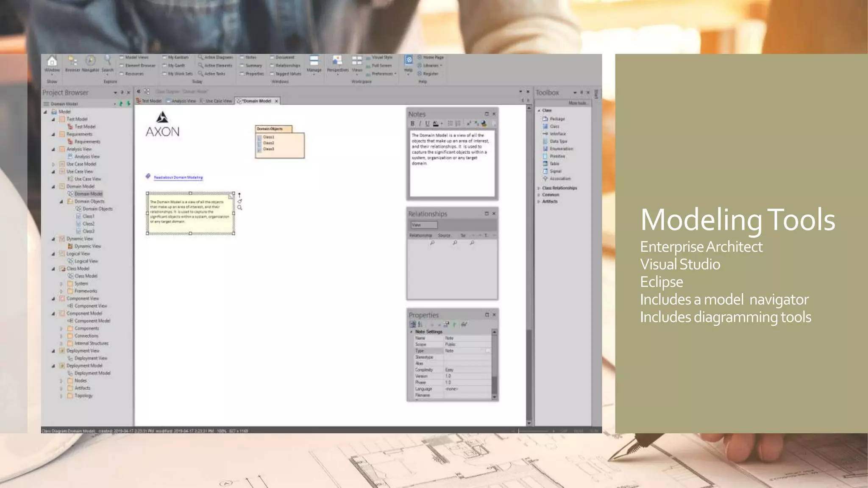Select Package tool in Toolbox

554,119
